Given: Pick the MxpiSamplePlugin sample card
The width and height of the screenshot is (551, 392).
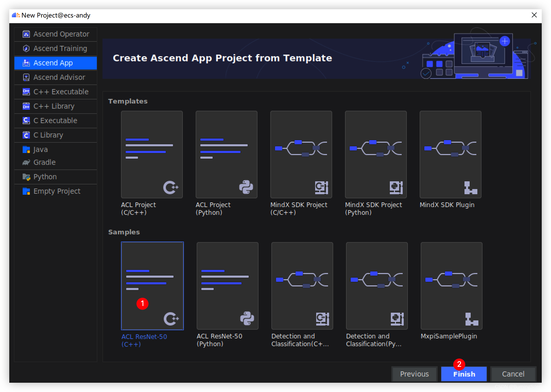Looking at the screenshot, I should click(x=452, y=286).
